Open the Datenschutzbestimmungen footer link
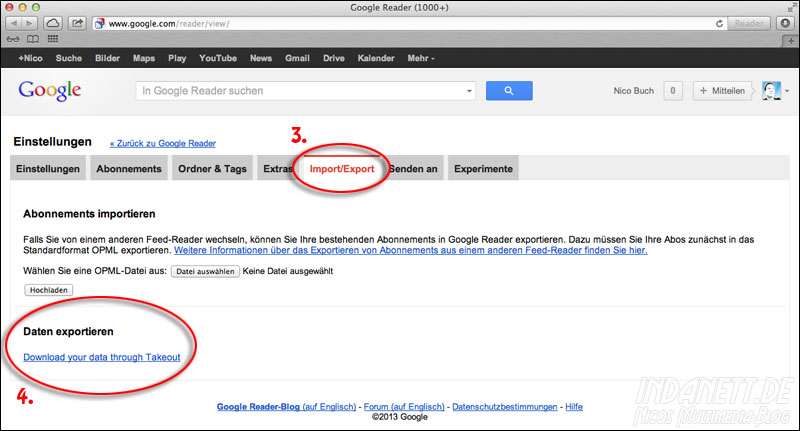 tap(505, 407)
